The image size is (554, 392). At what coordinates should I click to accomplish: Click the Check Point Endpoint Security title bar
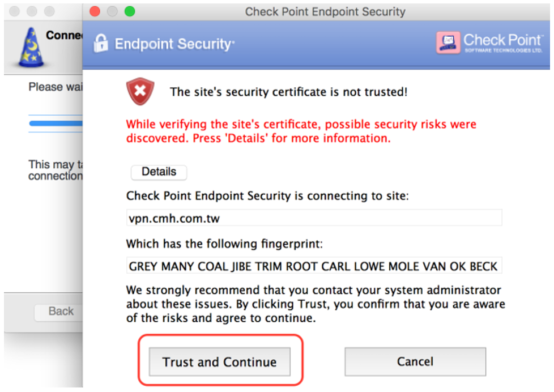tap(325, 11)
